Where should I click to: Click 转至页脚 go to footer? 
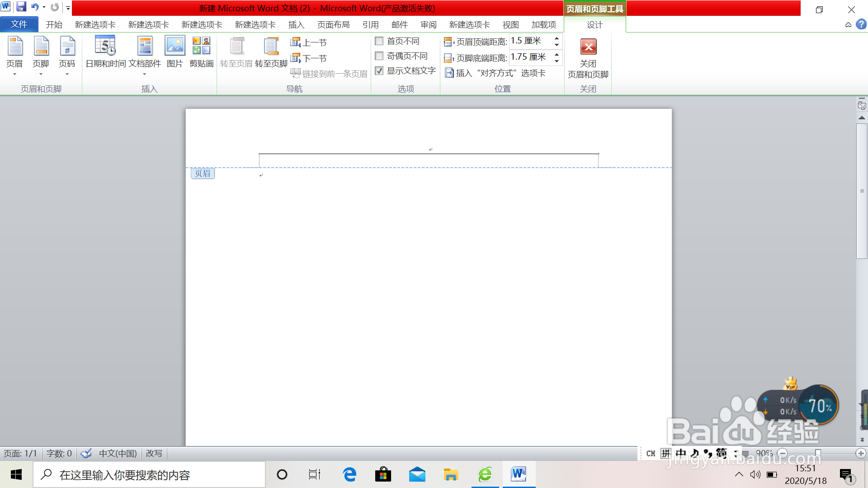tap(271, 52)
